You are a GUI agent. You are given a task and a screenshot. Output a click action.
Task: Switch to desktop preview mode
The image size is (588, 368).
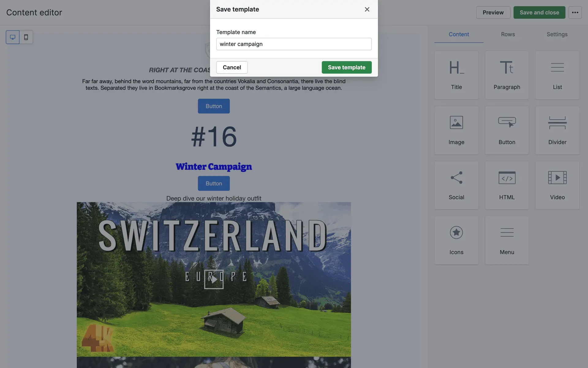[x=13, y=37]
